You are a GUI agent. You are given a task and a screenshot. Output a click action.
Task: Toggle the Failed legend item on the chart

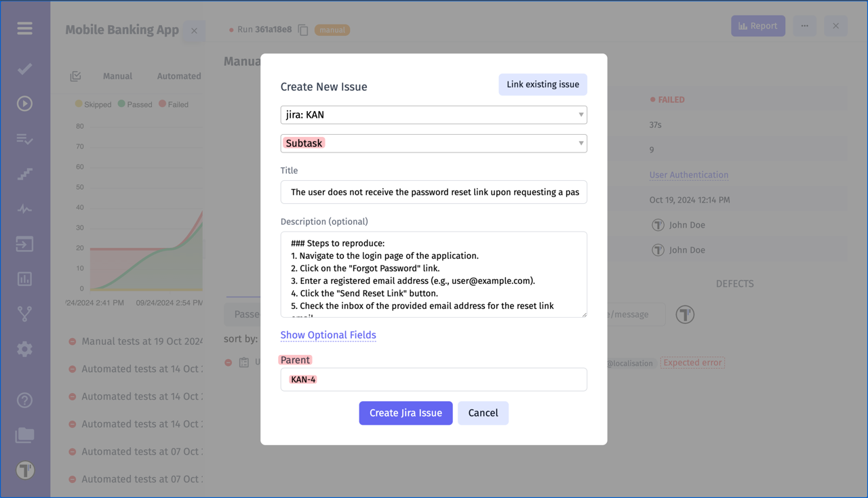point(172,104)
